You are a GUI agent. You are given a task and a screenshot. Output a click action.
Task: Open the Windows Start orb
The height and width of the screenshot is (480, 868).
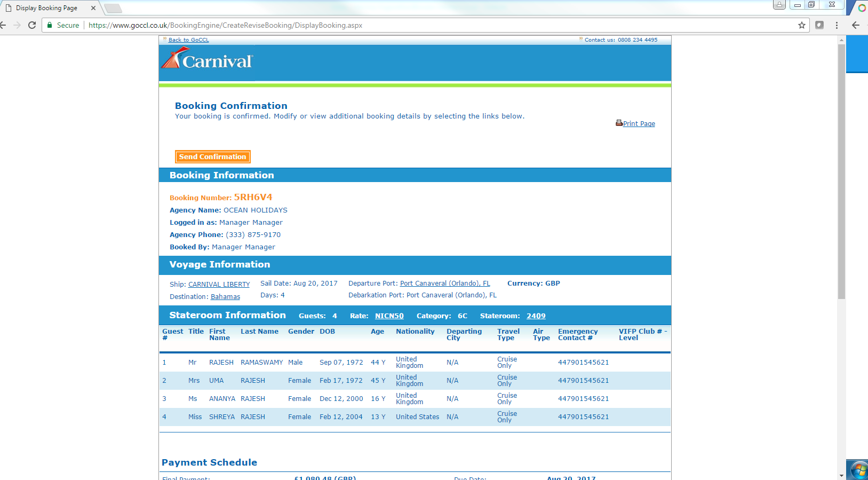click(x=859, y=470)
